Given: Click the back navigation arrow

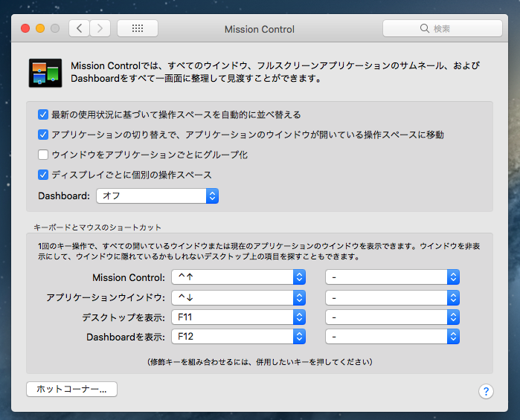Looking at the screenshot, I should tap(80, 28).
